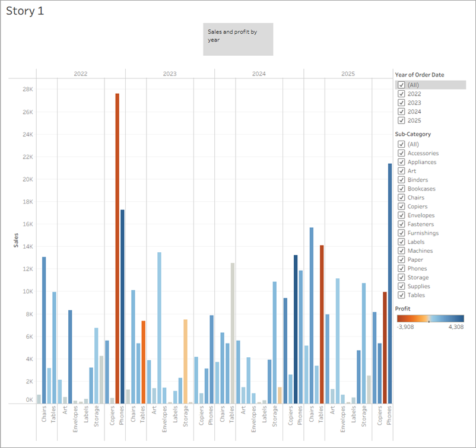The image size is (476, 448).
Task: Uncheck (All) under Sub-Category
Action: (x=402, y=144)
